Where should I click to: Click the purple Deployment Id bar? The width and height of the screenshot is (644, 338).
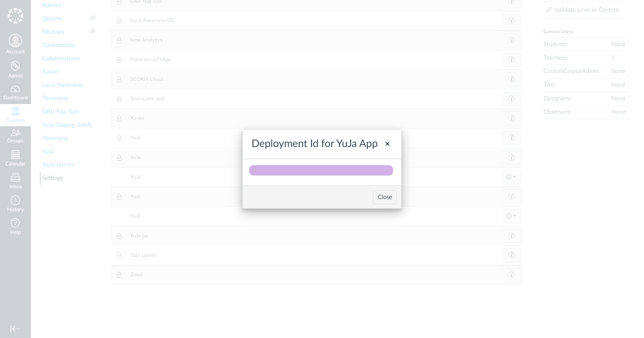pos(321,170)
